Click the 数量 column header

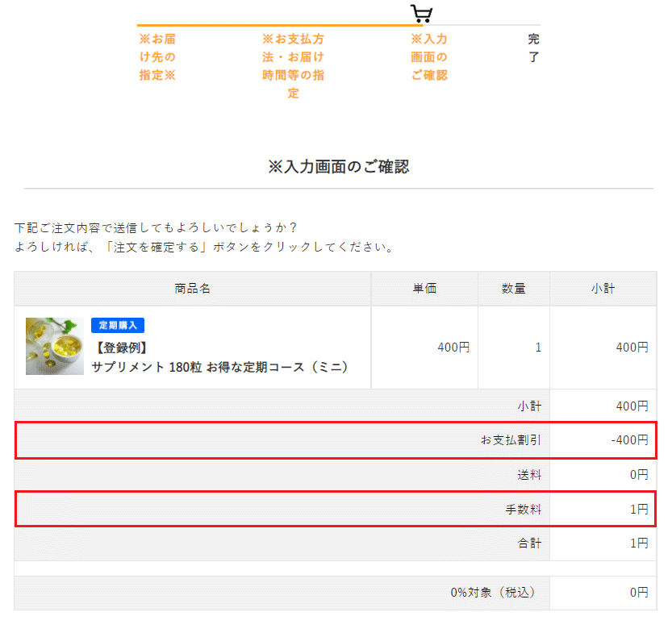click(514, 289)
